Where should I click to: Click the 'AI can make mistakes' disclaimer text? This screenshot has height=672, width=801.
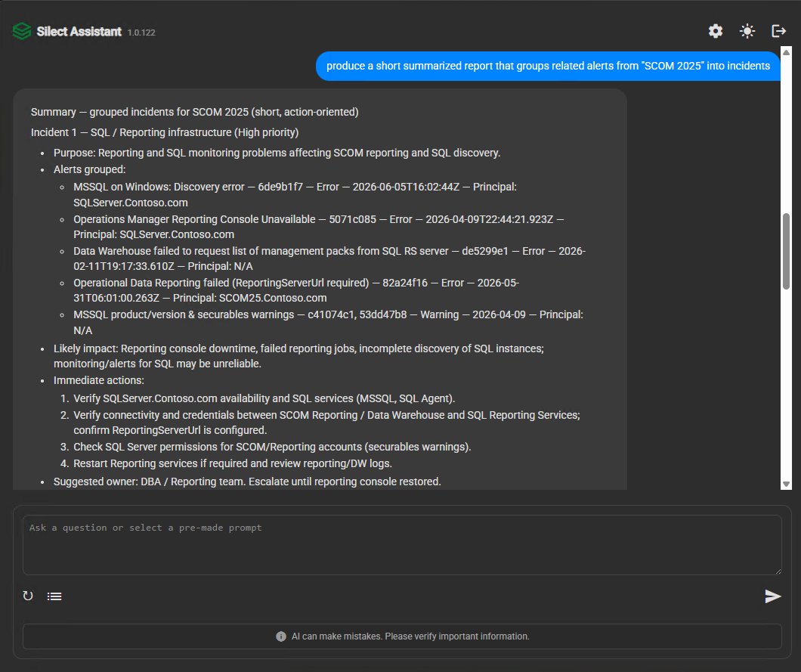pos(410,636)
